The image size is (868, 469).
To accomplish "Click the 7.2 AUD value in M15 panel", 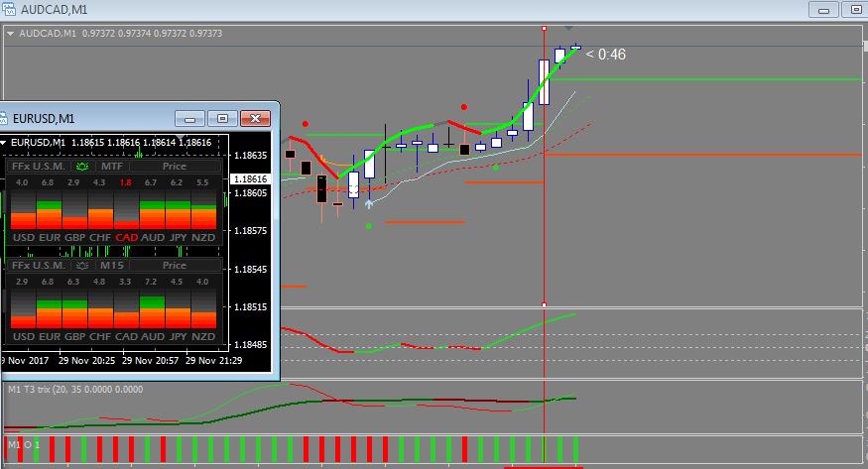I will coord(151,282).
